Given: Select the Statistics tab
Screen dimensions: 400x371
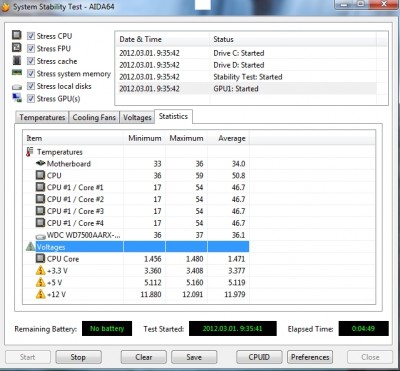Looking at the screenshot, I should click(x=173, y=116).
